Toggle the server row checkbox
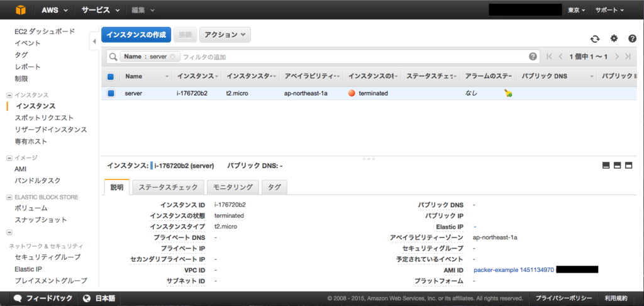 111,93
